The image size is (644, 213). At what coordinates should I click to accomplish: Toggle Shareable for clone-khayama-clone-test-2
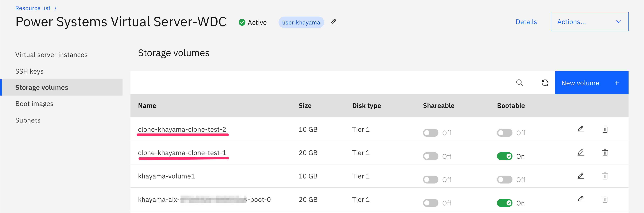click(x=430, y=133)
